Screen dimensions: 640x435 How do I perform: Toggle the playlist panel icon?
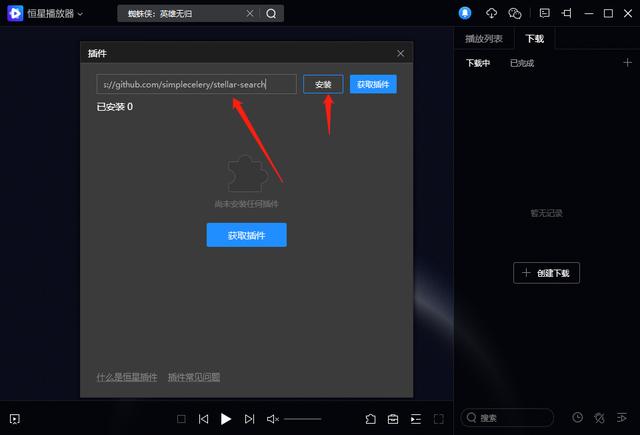tap(416, 419)
